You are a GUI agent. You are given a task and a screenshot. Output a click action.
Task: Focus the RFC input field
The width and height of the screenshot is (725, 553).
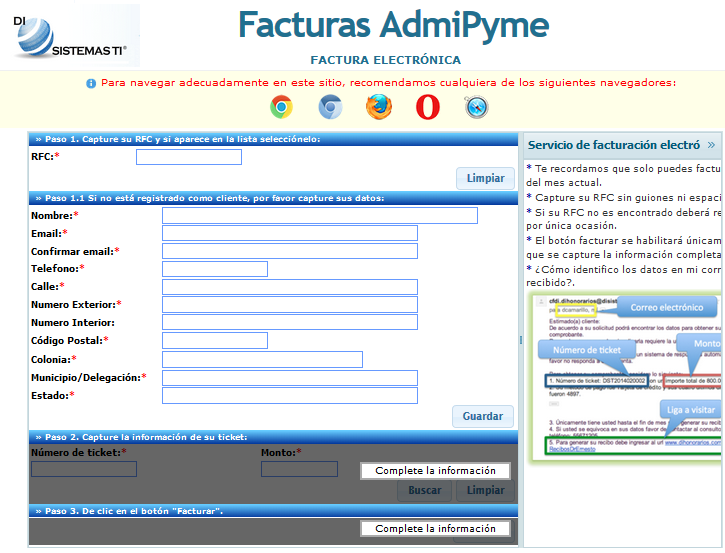pos(189,157)
